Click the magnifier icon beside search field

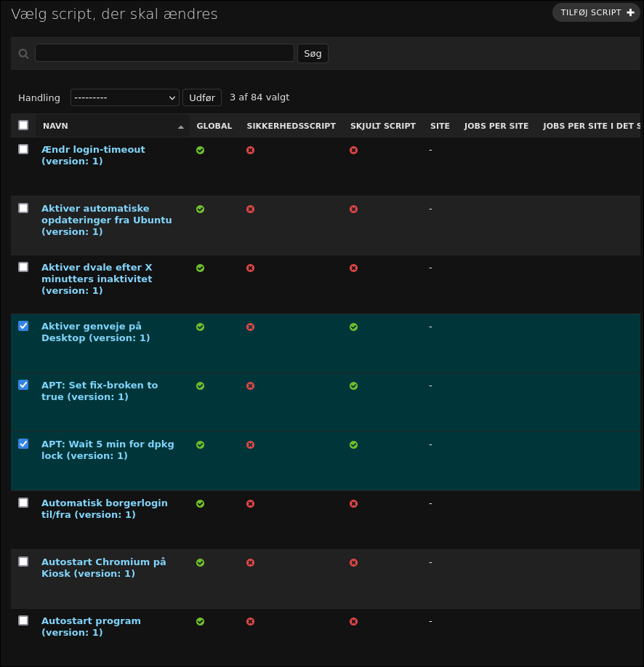[23, 54]
